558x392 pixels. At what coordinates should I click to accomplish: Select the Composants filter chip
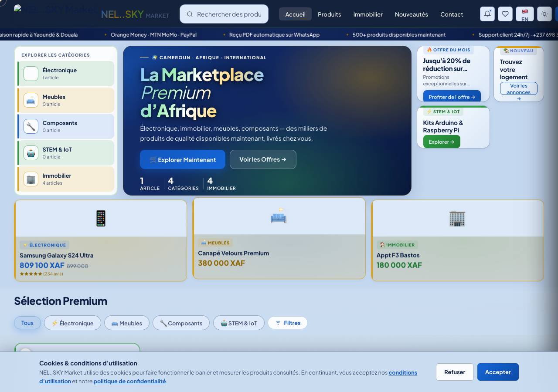click(x=181, y=323)
